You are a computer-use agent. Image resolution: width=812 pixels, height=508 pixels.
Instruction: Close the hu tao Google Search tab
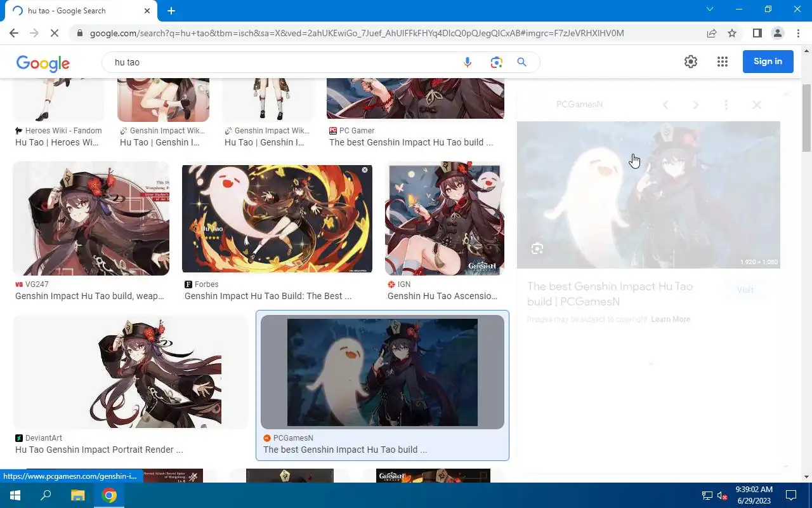tap(147, 11)
